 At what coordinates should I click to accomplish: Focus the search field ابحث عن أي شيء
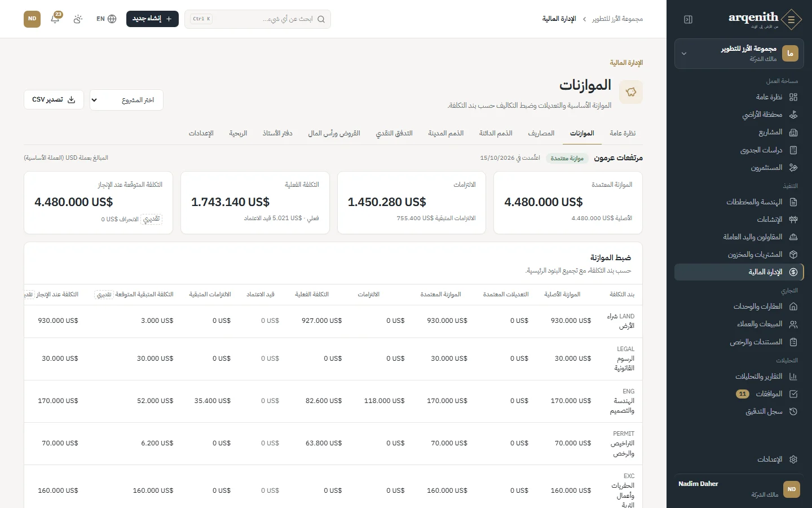pos(258,19)
